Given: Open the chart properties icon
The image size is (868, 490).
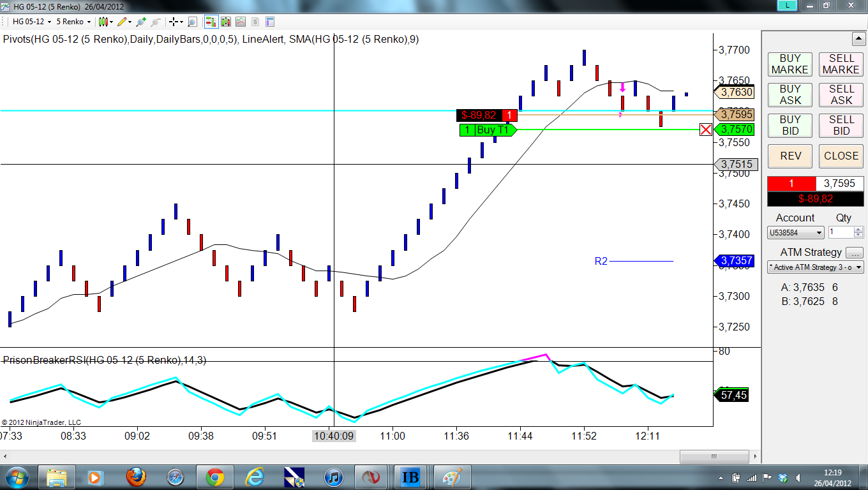Looking at the screenshot, I should pos(269,22).
